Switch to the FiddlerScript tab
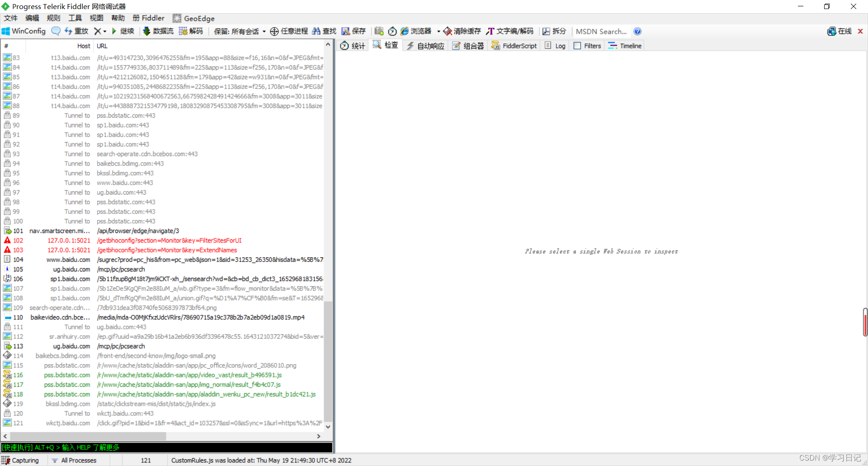The width and height of the screenshot is (868, 466). (x=514, y=46)
